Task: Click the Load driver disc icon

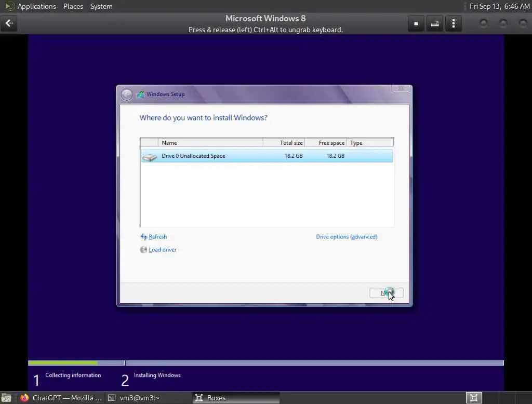Action: (x=143, y=250)
